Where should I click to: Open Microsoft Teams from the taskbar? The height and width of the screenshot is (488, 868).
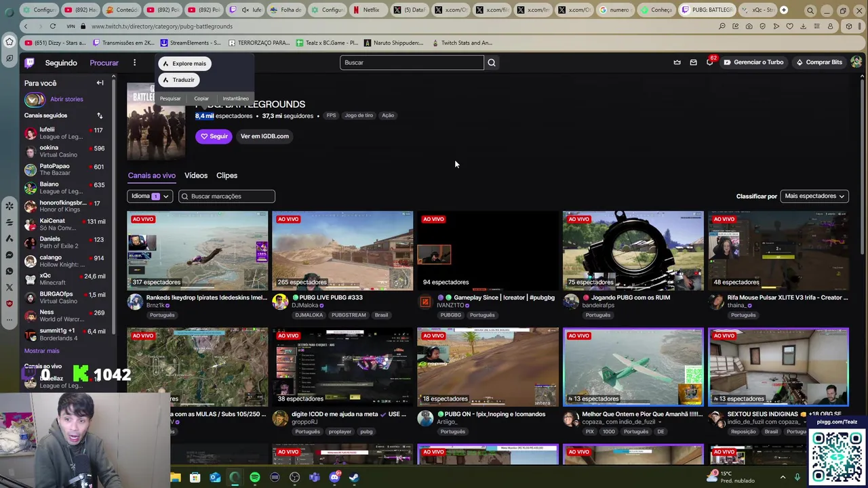click(314, 477)
